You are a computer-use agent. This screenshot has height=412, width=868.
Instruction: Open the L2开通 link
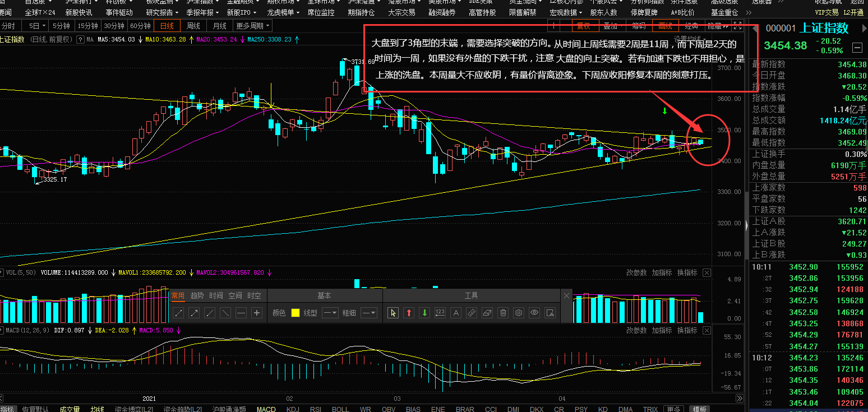pos(854,12)
